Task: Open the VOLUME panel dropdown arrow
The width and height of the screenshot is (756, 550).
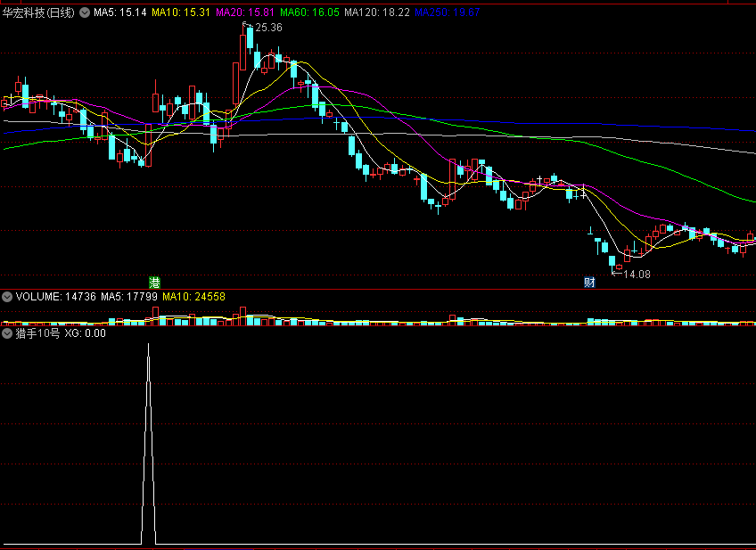Action: [x=7, y=297]
